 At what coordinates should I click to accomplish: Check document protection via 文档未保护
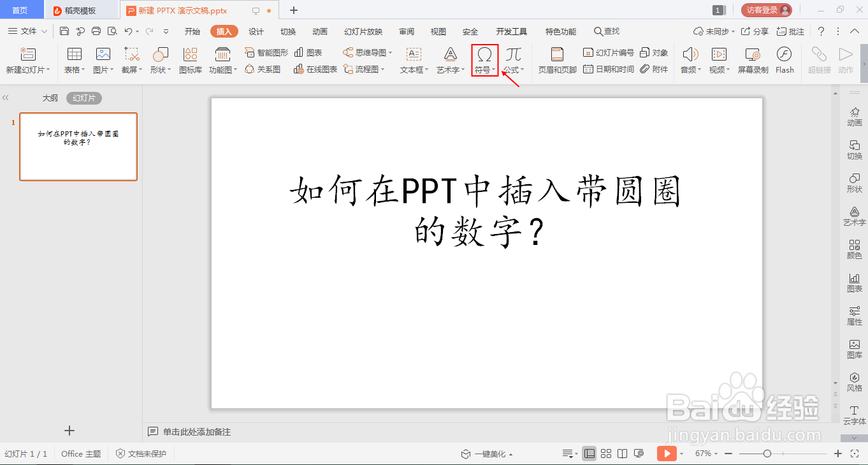pyautogui.click(x=141, y=454)
